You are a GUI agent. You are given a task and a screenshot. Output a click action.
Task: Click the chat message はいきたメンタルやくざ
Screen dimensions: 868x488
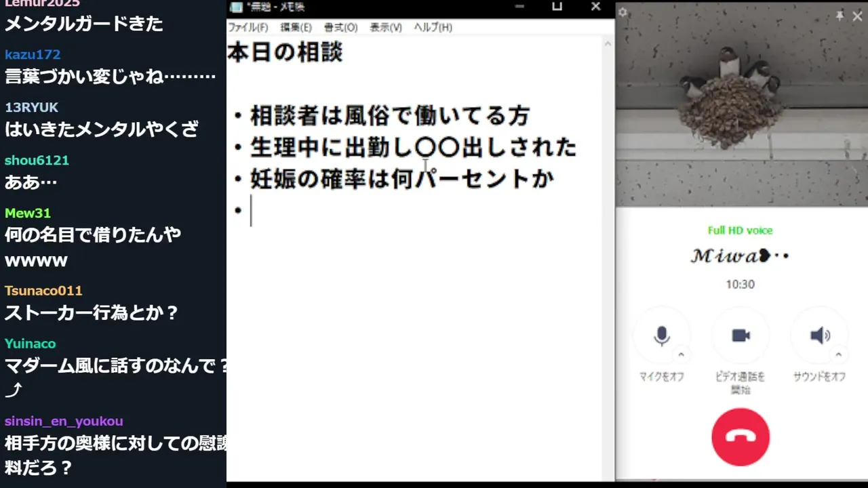click(102, 129)
